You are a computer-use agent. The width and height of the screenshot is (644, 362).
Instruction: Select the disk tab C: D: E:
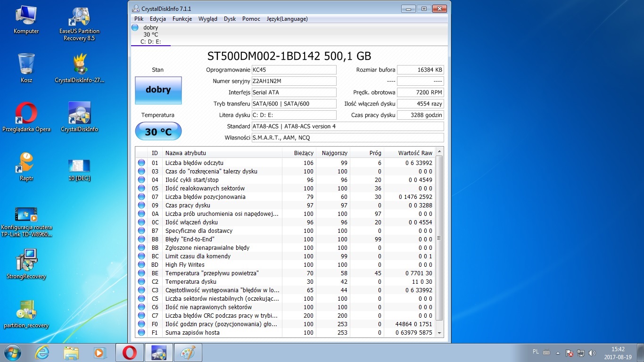(150, 34)
